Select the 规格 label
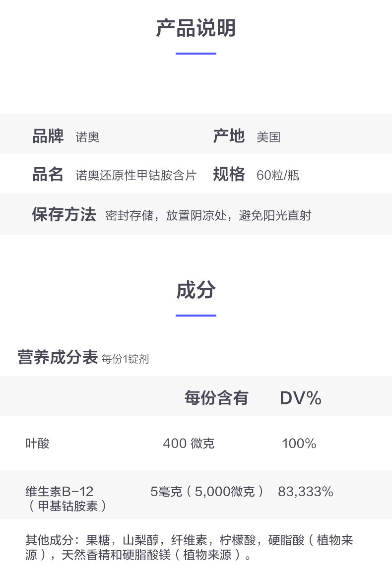This screenshot has width=392, height=580. [x=229, y=175]
